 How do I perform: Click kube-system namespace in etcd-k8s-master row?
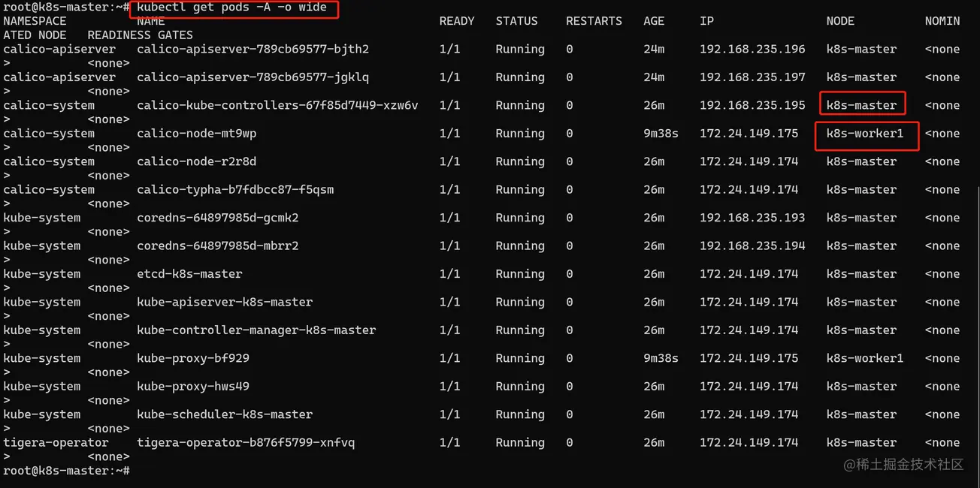click(42, 274)
